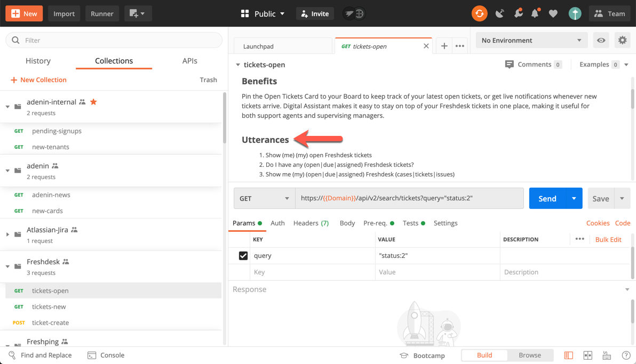Open the Send button dropdown arrow
Viewport: 636px width, 364px height.
574,198
